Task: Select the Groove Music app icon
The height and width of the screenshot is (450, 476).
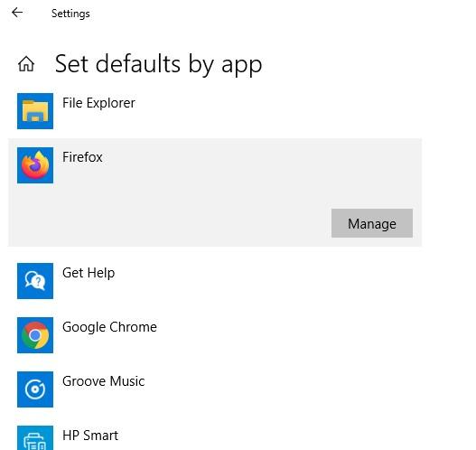Action: click(x=35, y=389)
